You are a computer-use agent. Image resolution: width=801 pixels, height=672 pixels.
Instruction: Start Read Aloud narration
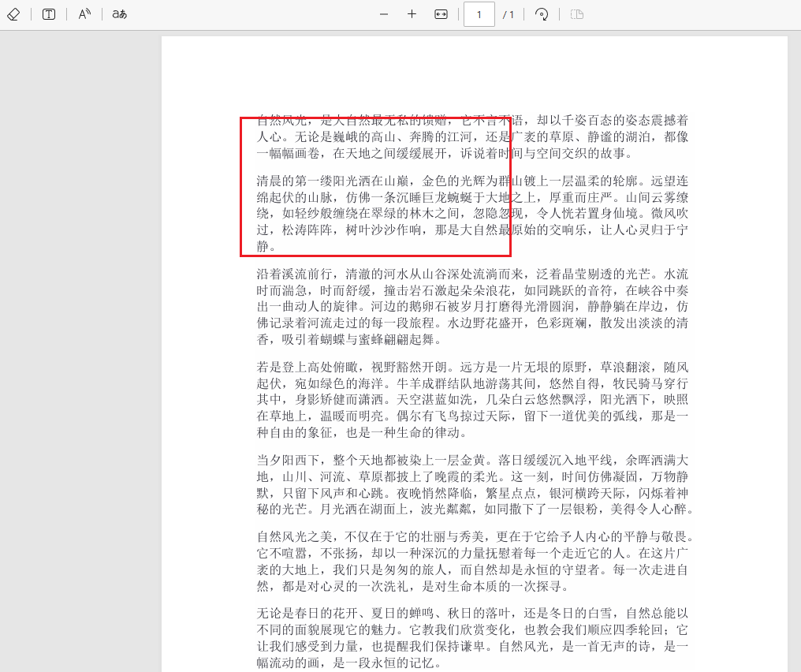[83, 13]
